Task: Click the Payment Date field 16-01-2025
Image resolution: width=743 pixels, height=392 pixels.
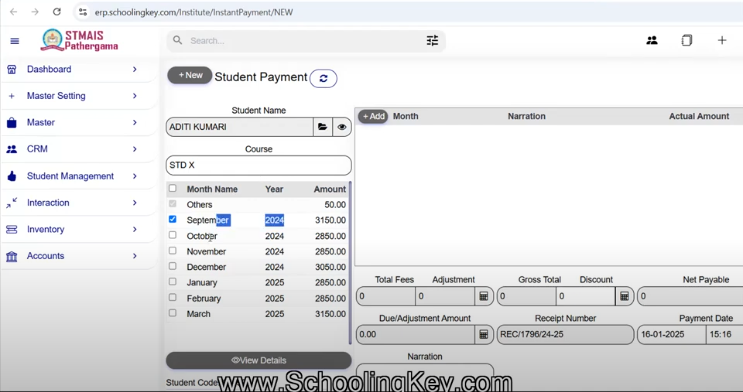Action: click(x=671, y=335)
